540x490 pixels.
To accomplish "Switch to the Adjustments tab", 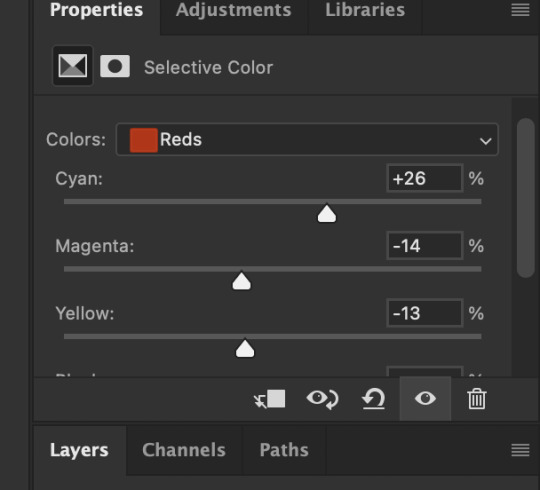I will [x=233, y=10].
